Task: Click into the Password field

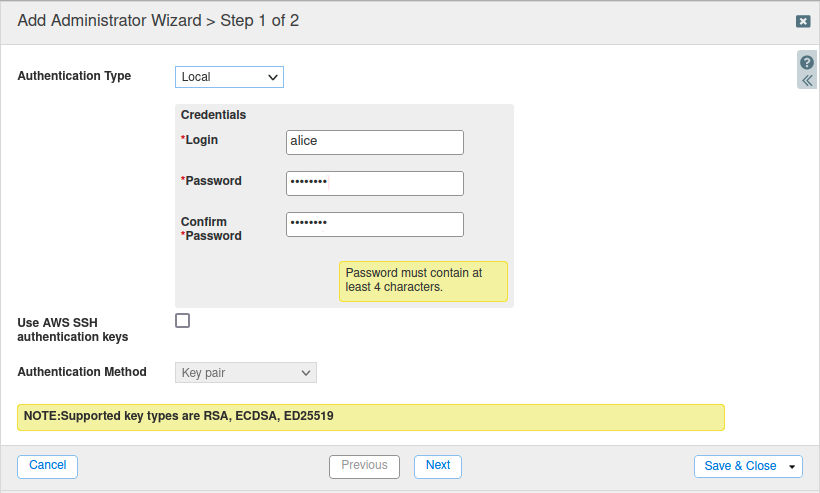Action: pos(374,183)
